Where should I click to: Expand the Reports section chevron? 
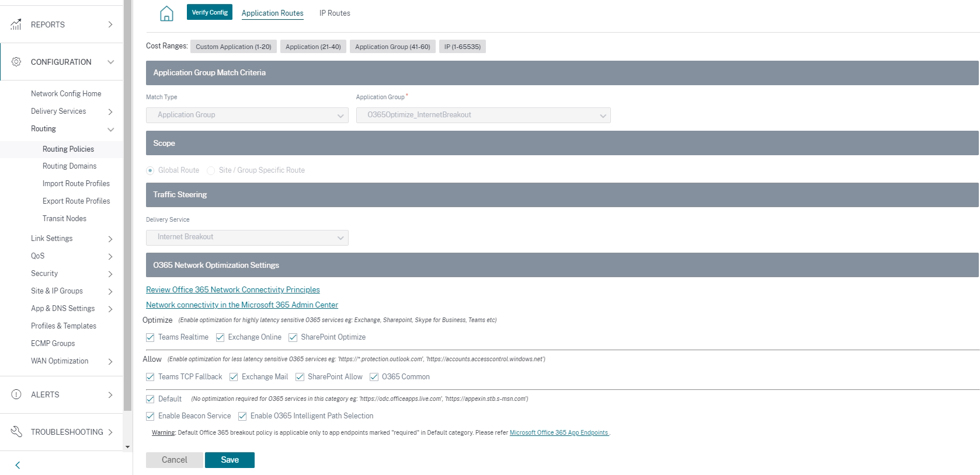point(110,25)
